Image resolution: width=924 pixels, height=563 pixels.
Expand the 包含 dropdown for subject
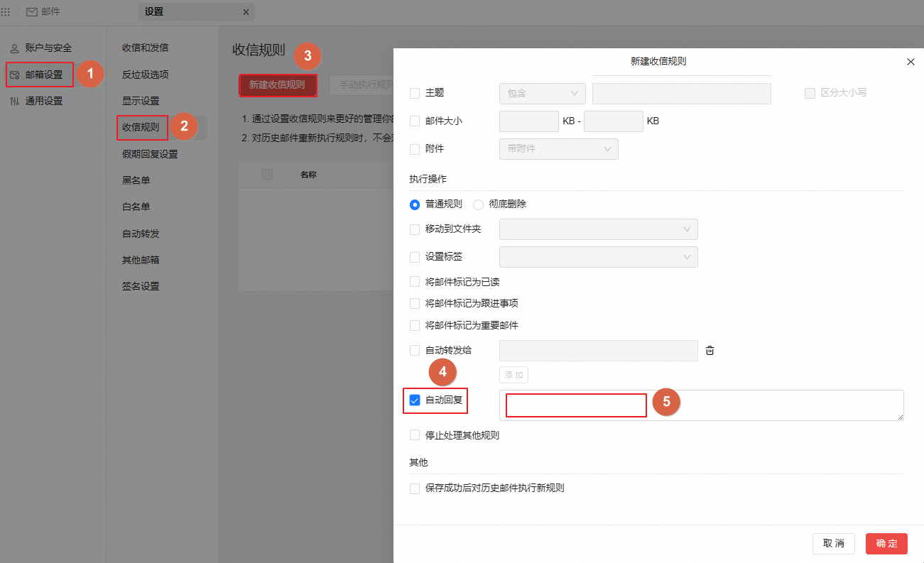point(543,94)
